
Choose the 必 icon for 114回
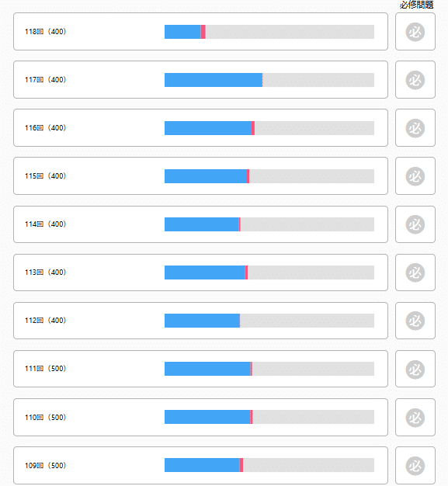coord(415,224)
